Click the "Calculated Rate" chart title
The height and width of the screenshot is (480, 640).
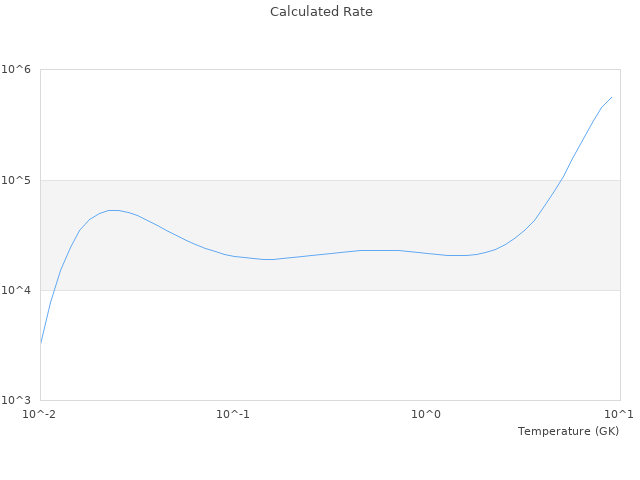point(321,12)
